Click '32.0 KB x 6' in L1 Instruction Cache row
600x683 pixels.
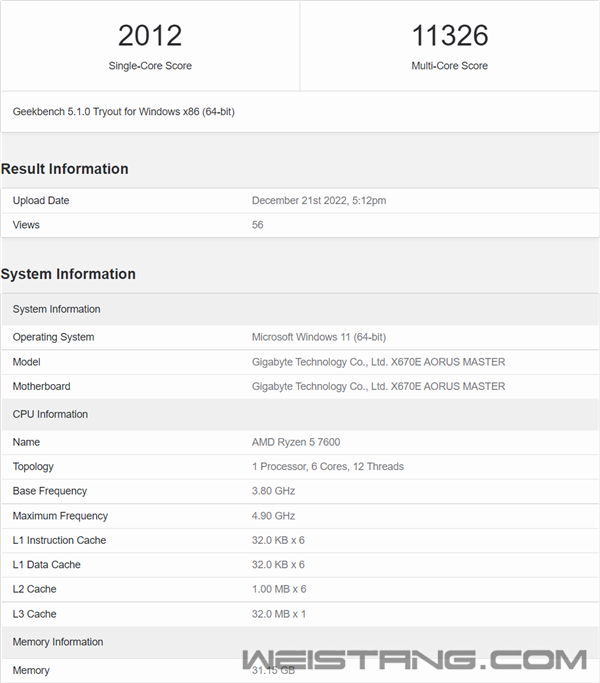coord(278,540)
